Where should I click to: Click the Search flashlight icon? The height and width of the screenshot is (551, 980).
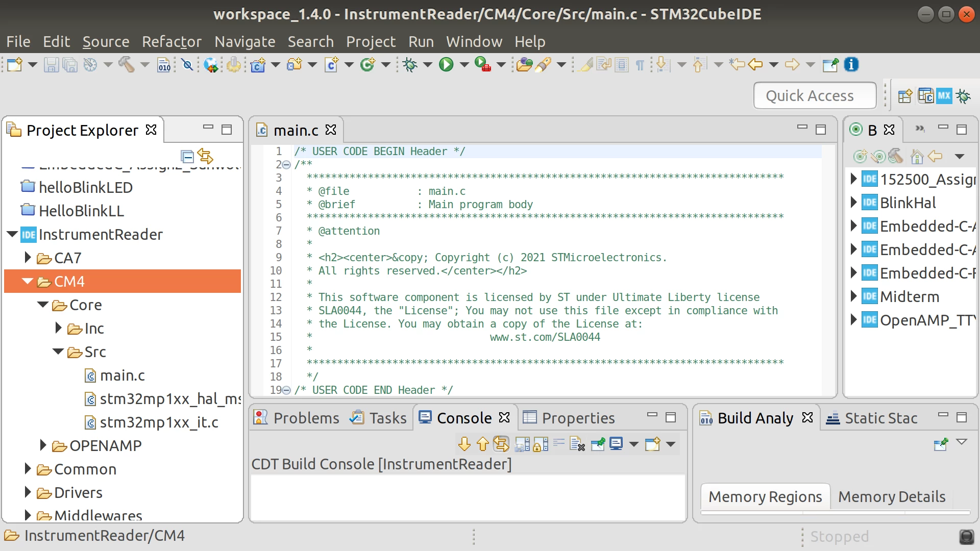pyautogui.click(x=544, y=65)
